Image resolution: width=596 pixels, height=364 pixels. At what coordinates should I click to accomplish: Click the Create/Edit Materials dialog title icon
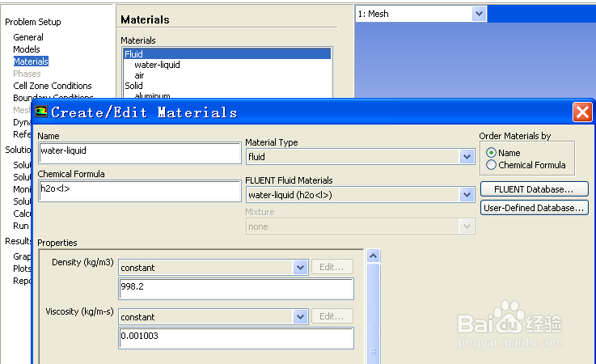tap(42, 112)
